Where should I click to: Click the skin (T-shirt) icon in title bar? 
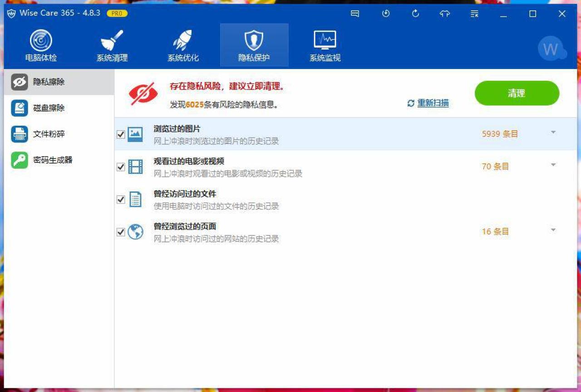445,14
